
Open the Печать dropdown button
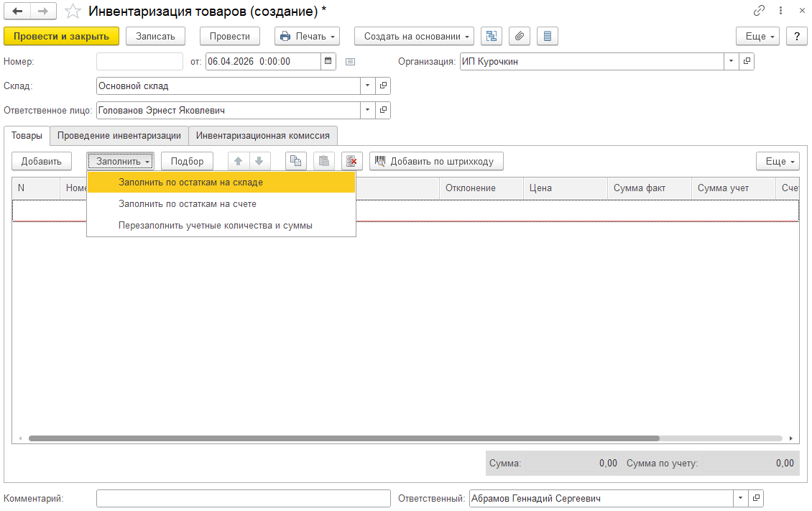pos(307,36)
